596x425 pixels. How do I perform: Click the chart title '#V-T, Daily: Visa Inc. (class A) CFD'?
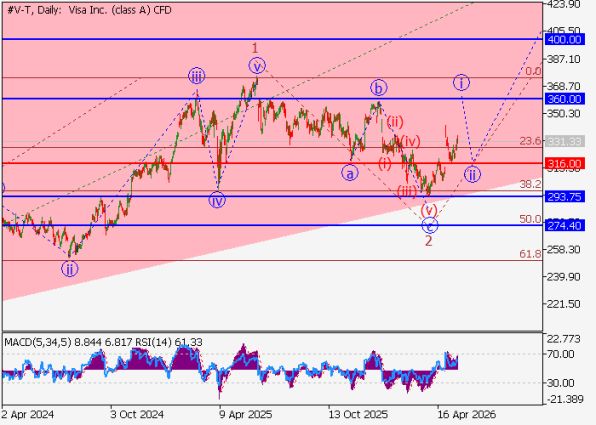click(x=89, y=10)
